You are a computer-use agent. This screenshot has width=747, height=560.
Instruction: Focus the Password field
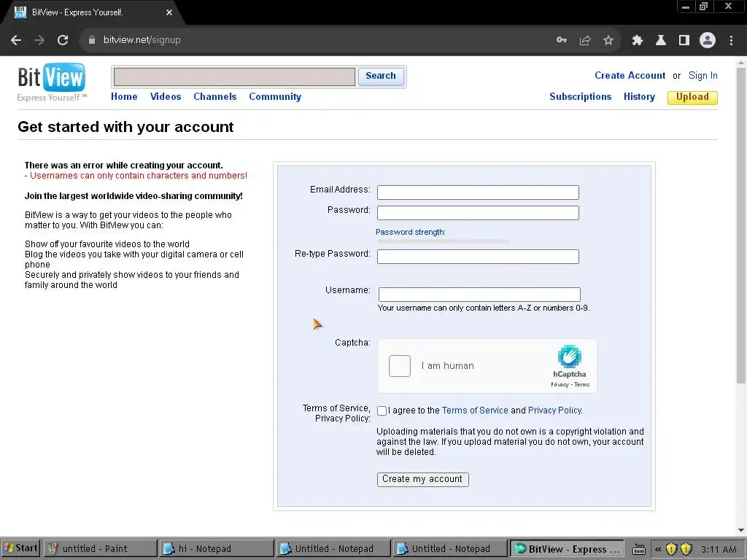click(x=478, y=213)
